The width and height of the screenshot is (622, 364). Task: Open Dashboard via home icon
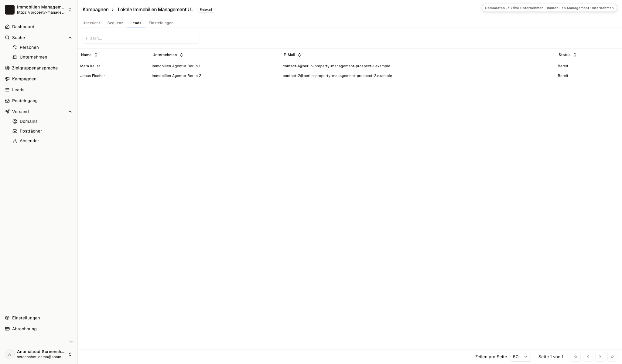(7, 27)
